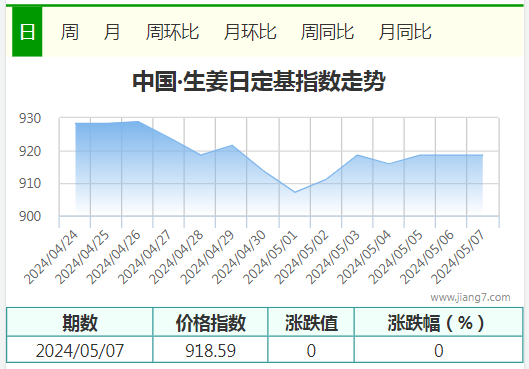Click the 918.59 price index cell
529x369 pixels.
[x=211, y=350]
